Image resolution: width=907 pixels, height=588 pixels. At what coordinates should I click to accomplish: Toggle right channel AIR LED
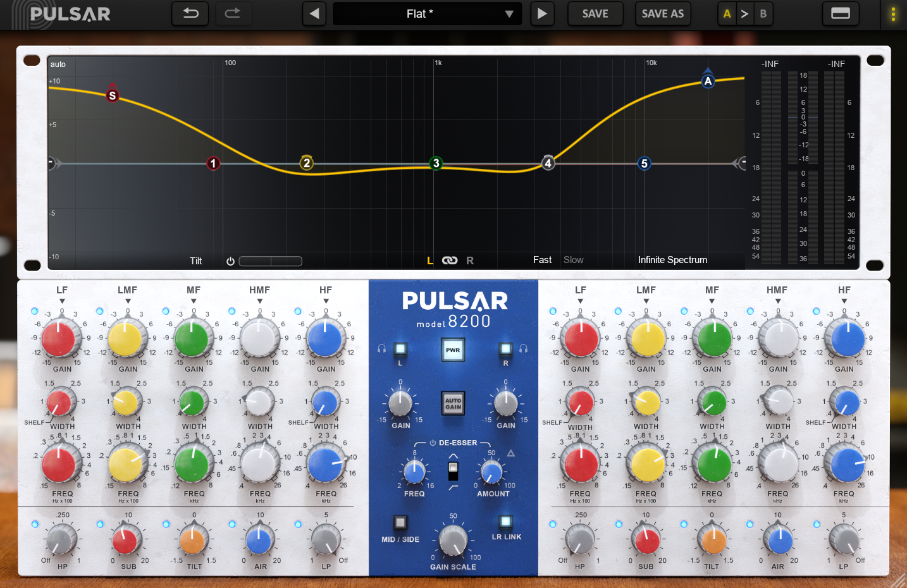(x=750, y=524)
